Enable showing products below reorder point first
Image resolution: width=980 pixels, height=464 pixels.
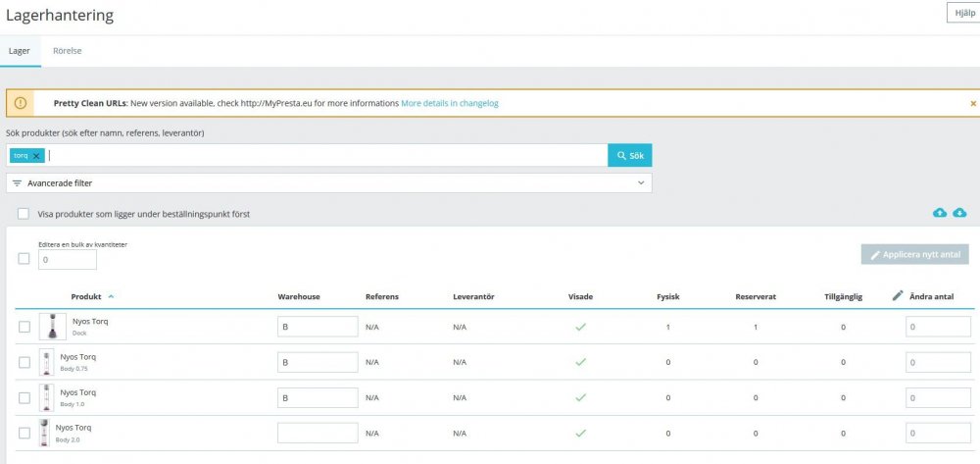[23, 214]
